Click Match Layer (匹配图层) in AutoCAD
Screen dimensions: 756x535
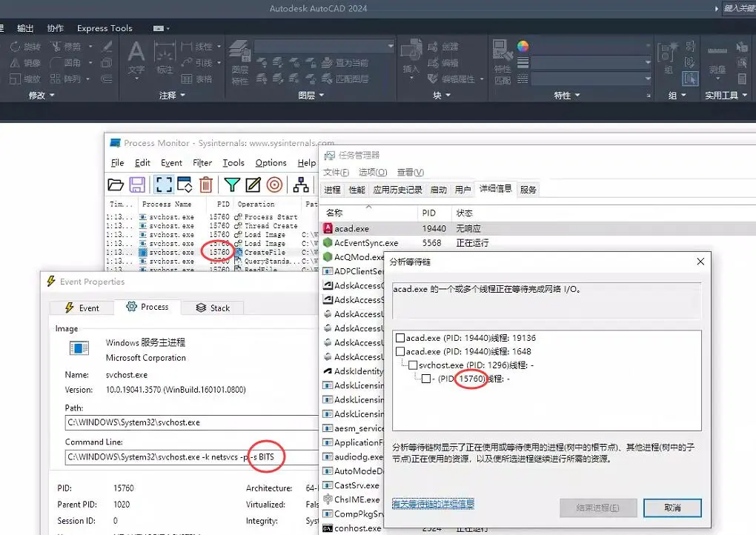point(345,79)
